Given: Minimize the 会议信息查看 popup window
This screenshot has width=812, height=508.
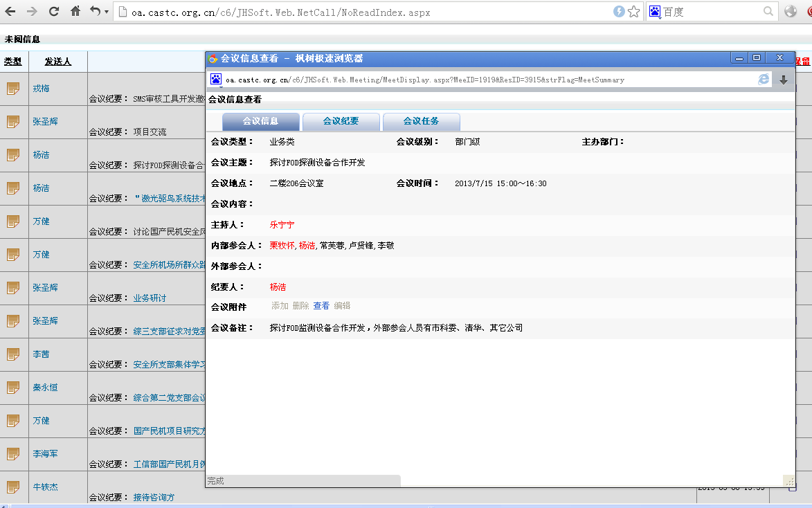Looking at the screenshot, I should pos(739,58).
